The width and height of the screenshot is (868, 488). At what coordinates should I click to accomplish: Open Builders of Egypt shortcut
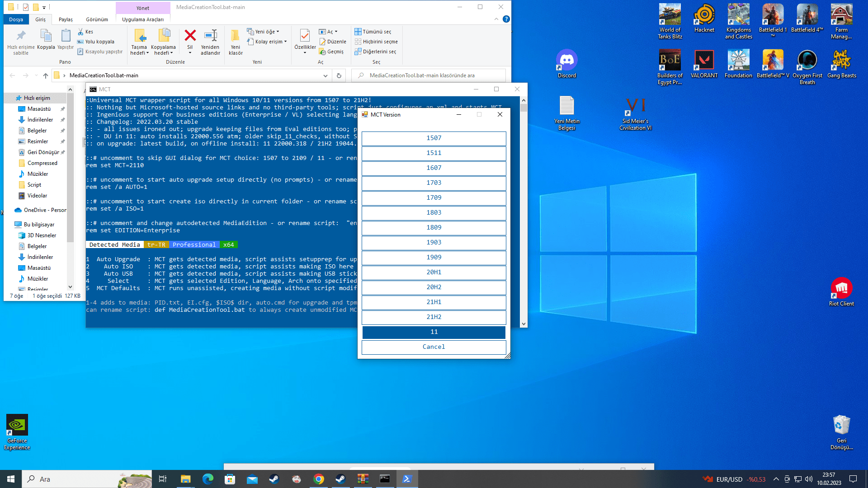point(670,67)
